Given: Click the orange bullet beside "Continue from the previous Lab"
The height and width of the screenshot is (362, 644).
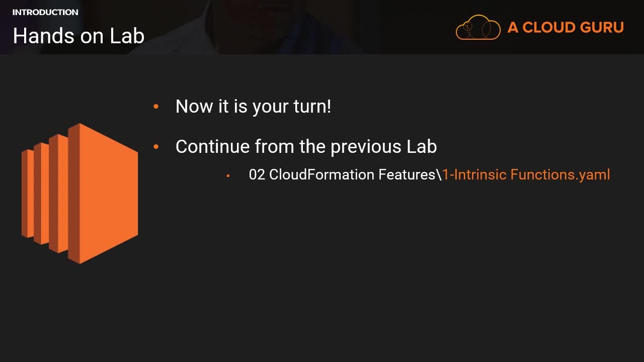Looking at the screenshot, I should pyautogui.click(x=156, y=147).
